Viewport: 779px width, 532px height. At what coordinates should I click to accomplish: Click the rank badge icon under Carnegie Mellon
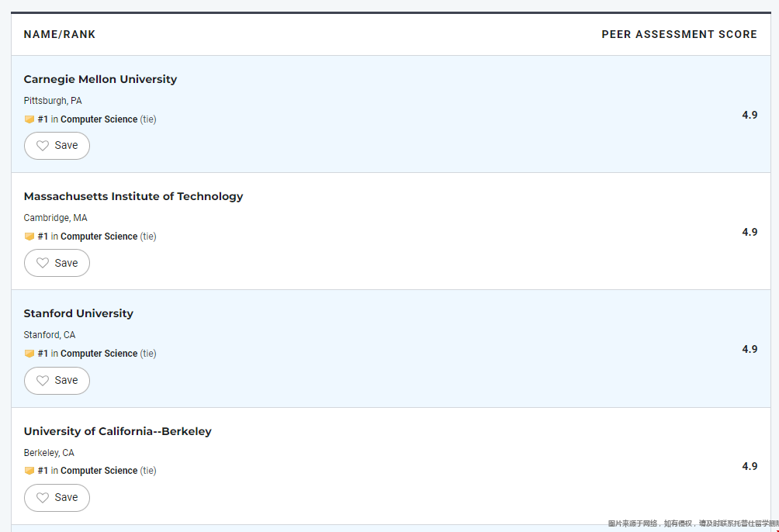pos(29,119)
